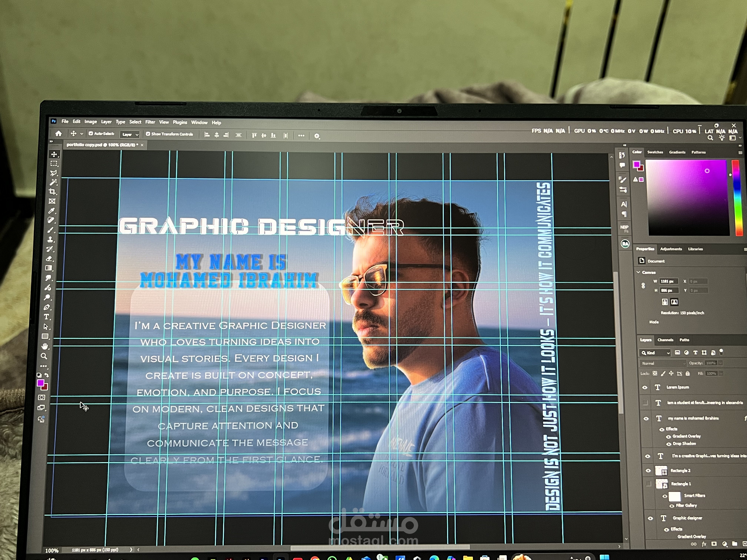Select the Hand tool
Image resolution: width=747 pixels, height=560 pixels.
[x=45, y=346]
